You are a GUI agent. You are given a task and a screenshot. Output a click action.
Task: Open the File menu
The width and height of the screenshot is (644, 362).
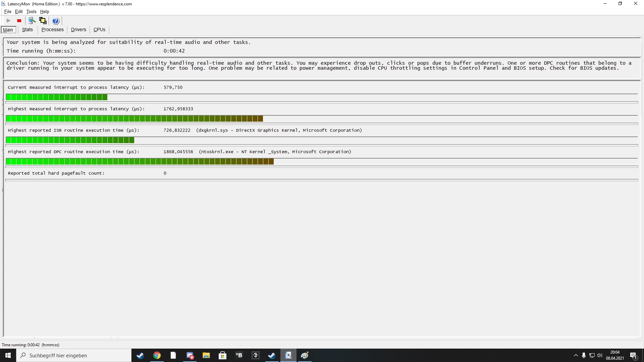[8, 11]
